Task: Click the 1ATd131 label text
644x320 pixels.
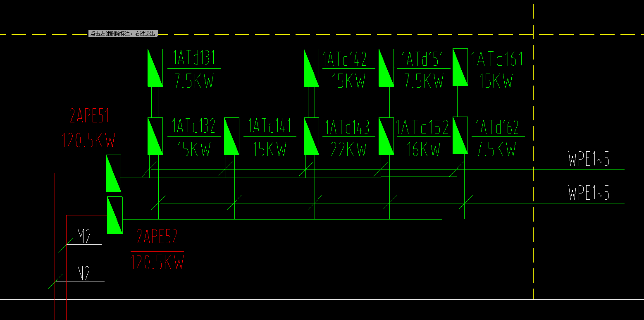Action: pyautogui.click(x=194, y=58)
